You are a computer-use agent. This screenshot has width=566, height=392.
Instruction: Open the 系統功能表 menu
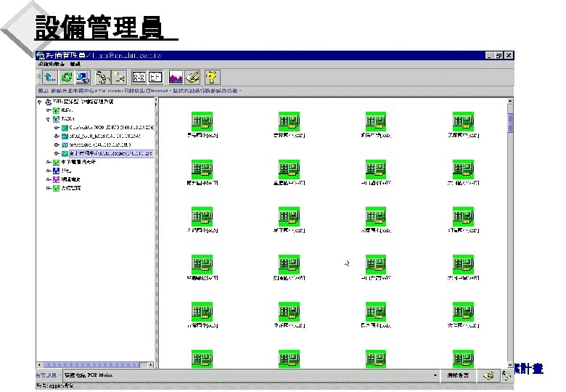(52, 64)
